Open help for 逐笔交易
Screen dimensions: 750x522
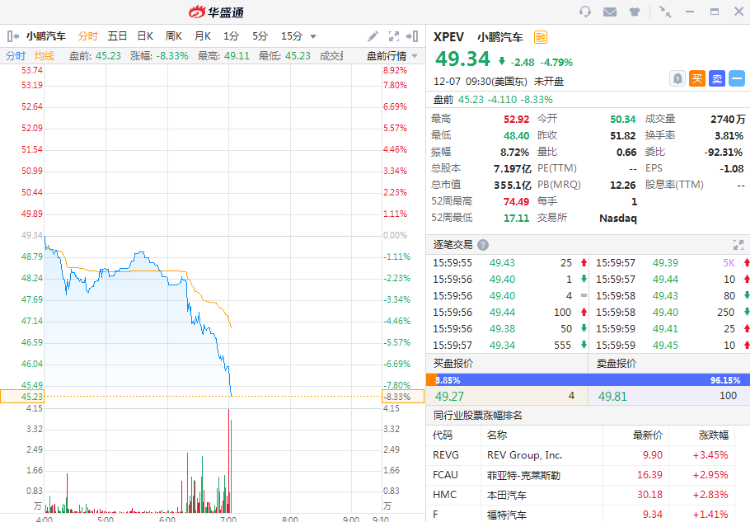pos(483,245)
